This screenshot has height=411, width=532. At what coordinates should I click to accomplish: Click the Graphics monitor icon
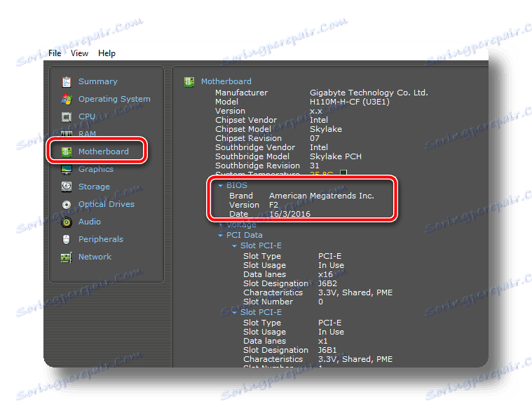point(67,169)
